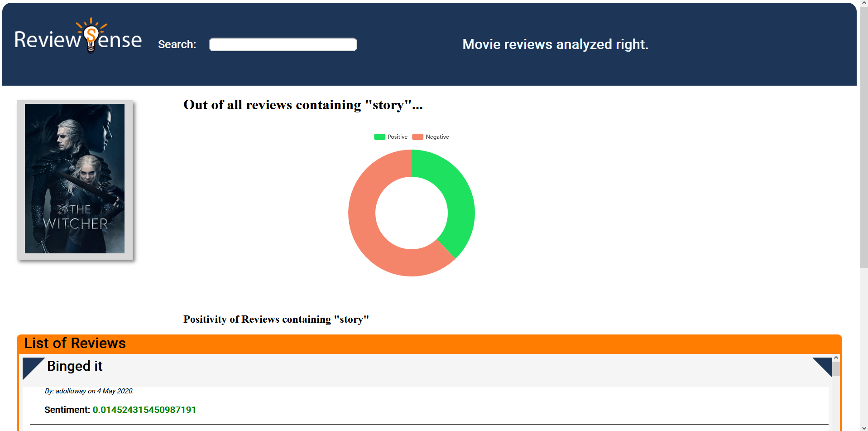This screenshot has height=431, width=868.
Task: Select the green Positive legend swatch
Action: click(x=379, y=136)
